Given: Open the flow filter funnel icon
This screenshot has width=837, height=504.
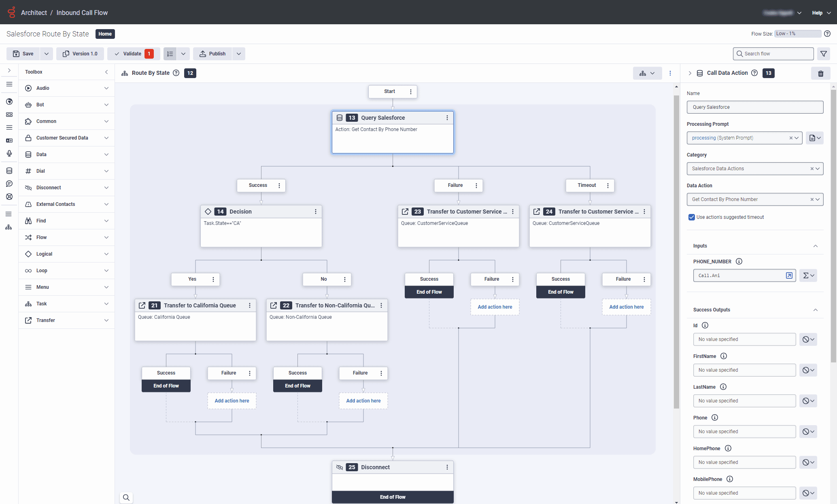Looking at the screenshot, I should (x=824, y=53).
